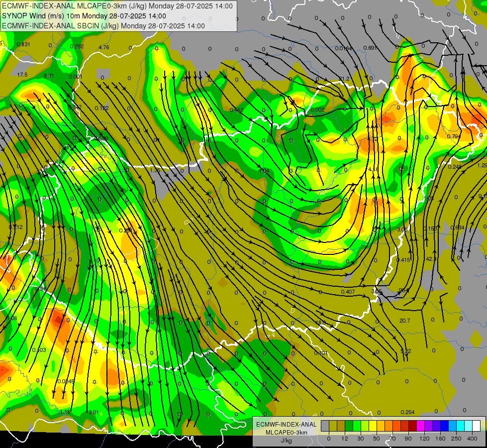Screen dimensions: 487x448
Task: Select the white legend swatch
Action: pyautogui.click(x=477, y=426)
